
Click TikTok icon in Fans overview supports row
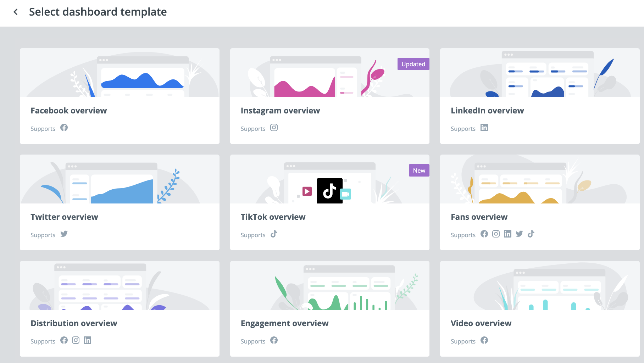click(x=531, y=234)
